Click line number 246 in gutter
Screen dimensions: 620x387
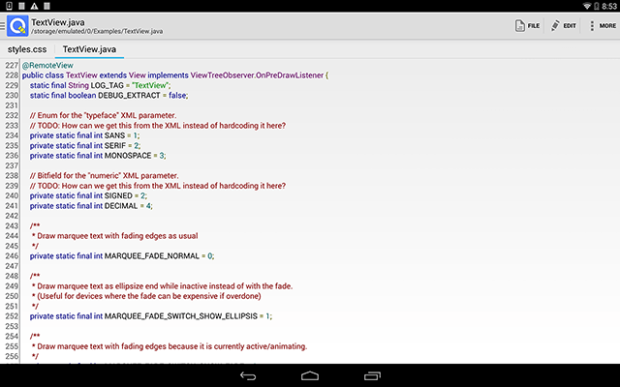(11, 256)
